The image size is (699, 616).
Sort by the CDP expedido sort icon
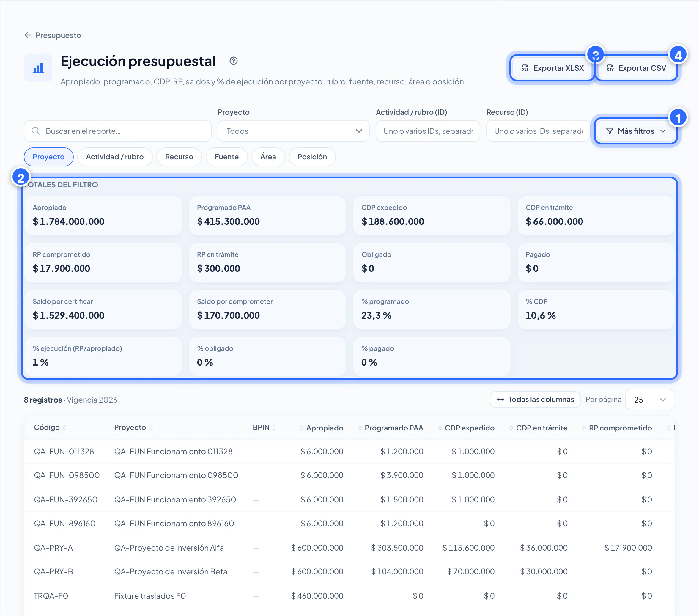pyautogui.click(x=440, y=428)
